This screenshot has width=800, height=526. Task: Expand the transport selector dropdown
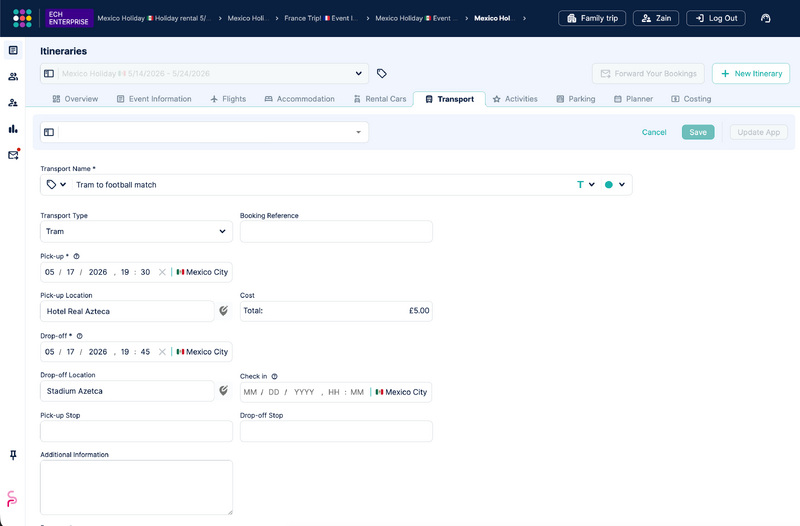pyautogui.click(x=359, y=132)
